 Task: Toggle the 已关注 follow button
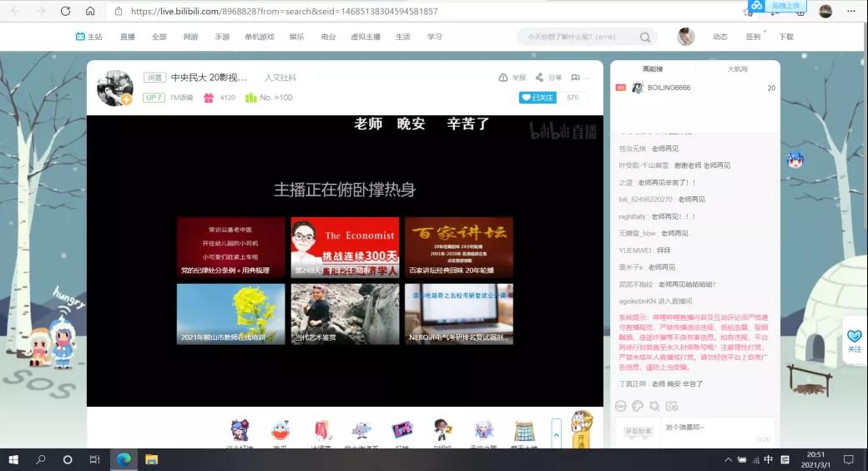pos(537,98)
